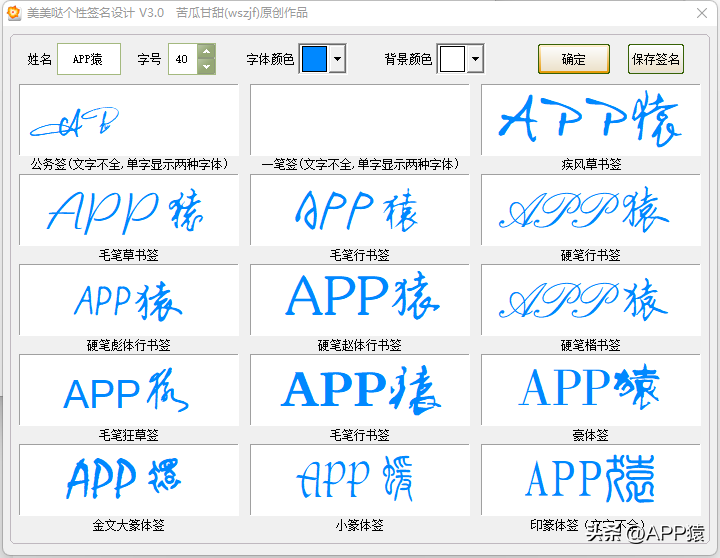This screenshot has height=558, width=720.
Task: Click the 字号 value field showing 40
Action: pos(183,59)
